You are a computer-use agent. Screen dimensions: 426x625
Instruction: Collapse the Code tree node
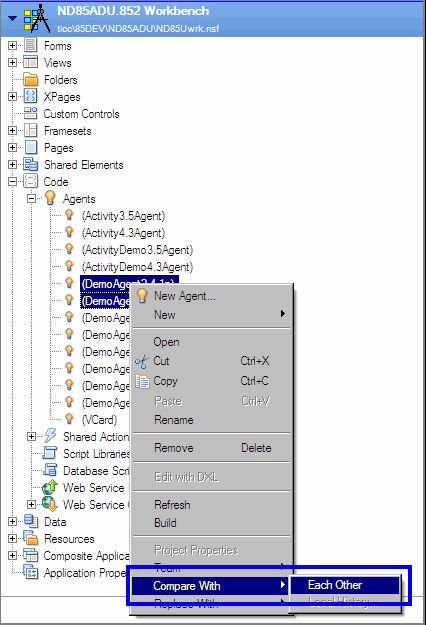coord(12,181)
